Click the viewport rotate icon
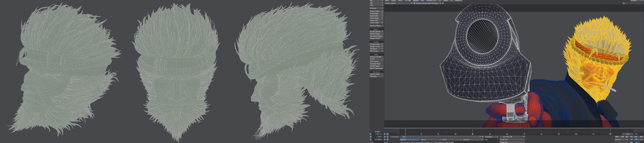This screenshot has height=143, width=644. click(637, 3)
